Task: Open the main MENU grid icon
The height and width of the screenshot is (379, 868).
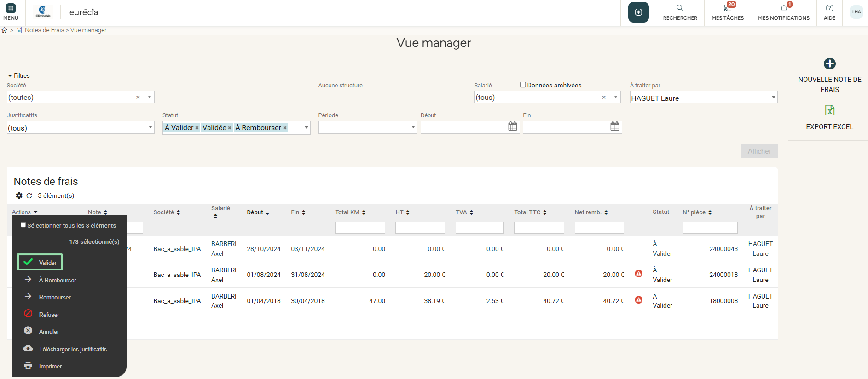Action: 11,9
